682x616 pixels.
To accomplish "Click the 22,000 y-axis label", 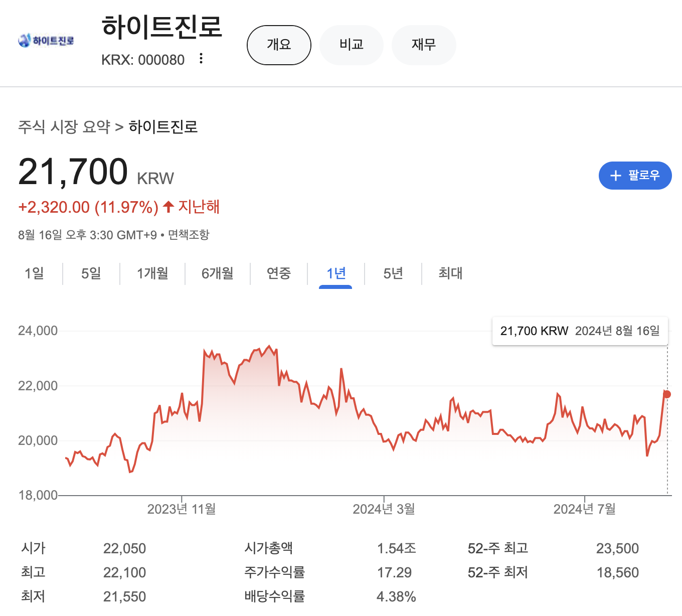I will 38,386.
